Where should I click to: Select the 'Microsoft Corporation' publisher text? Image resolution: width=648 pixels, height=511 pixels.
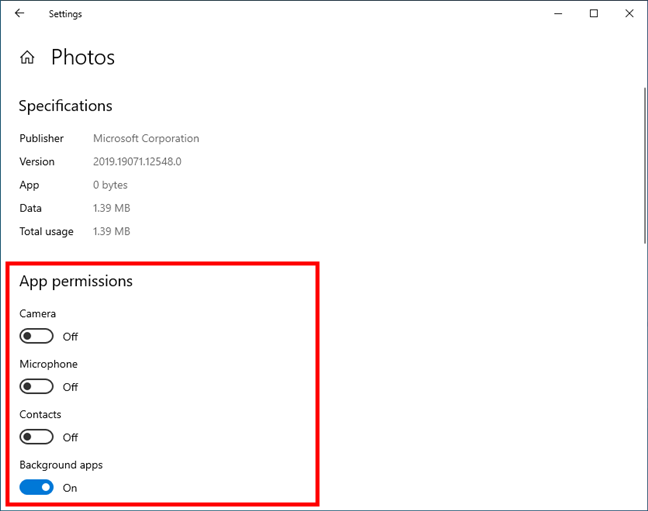(x=146, y=138)
